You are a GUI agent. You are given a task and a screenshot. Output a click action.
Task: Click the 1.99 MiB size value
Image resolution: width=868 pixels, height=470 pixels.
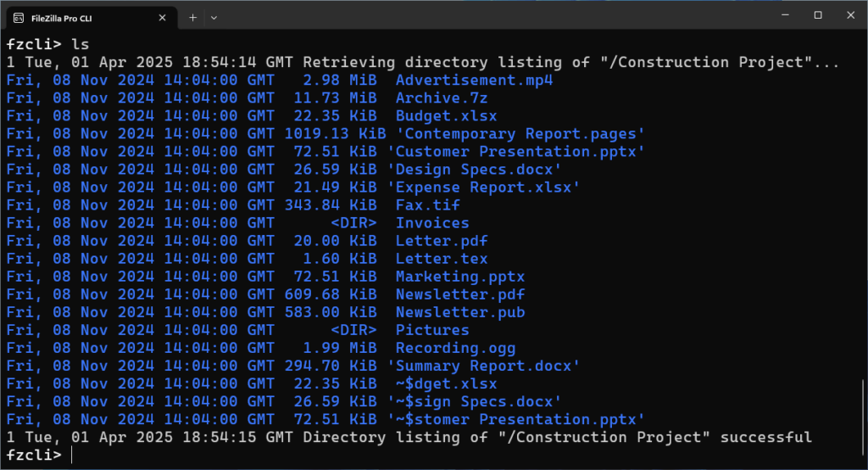point(340,348)
